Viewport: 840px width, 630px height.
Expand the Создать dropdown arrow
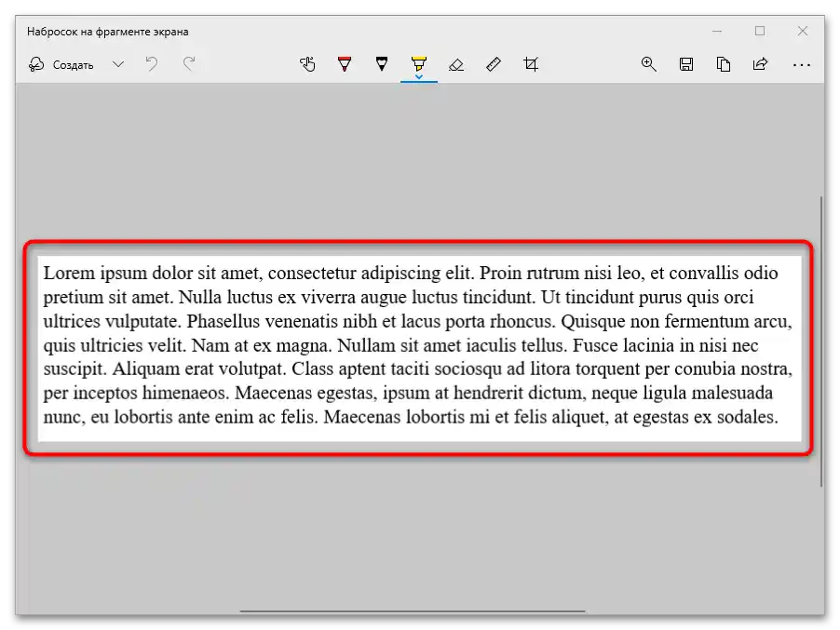pos(118,65)
